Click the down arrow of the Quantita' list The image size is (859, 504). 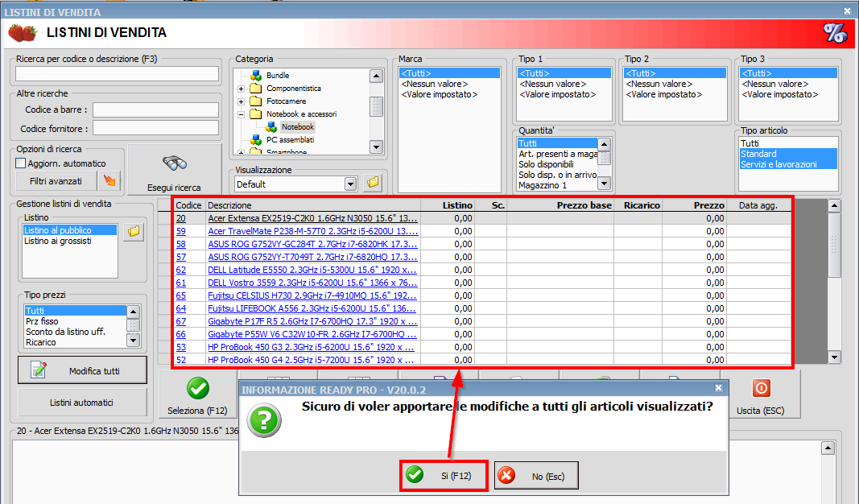point(604,184)
